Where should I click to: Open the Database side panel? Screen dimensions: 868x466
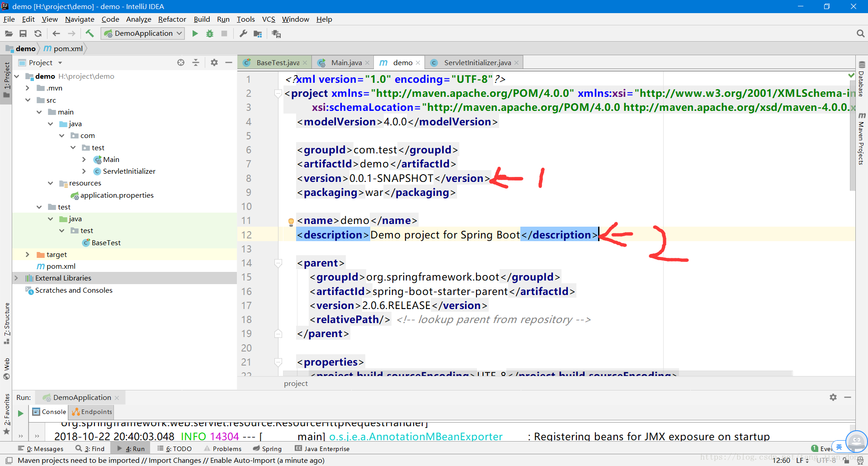pyautogui.click(x=861, y=80)
